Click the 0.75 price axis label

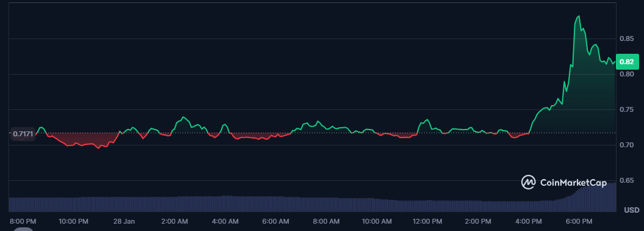pyautogui.click(x=626, y=110)
